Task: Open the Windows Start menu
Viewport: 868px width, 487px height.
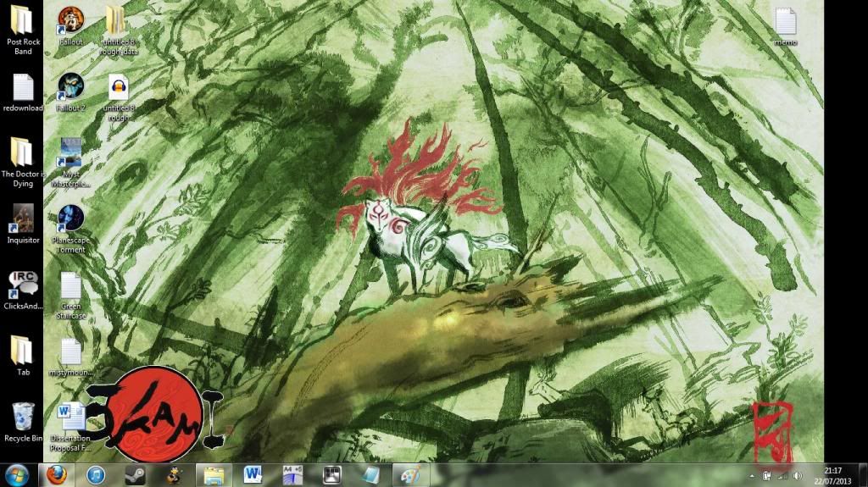Action: pyautogui.click(x=17, y=475)
